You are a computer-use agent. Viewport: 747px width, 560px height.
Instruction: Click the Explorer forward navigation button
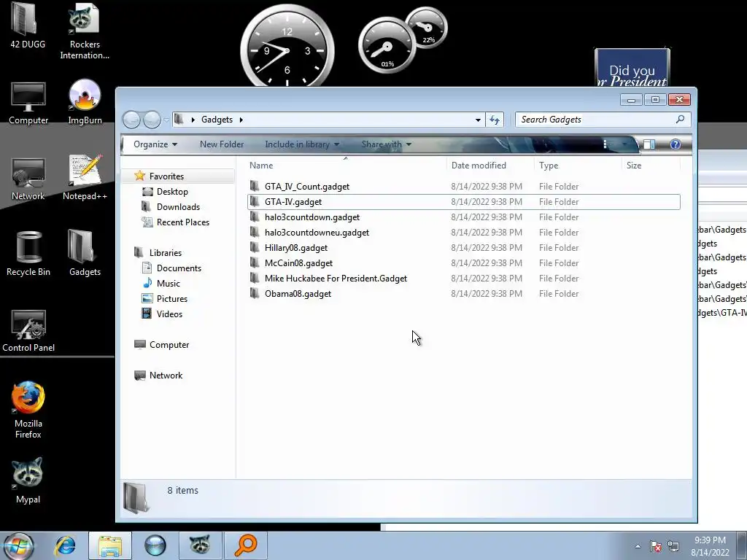click(152, 120)
